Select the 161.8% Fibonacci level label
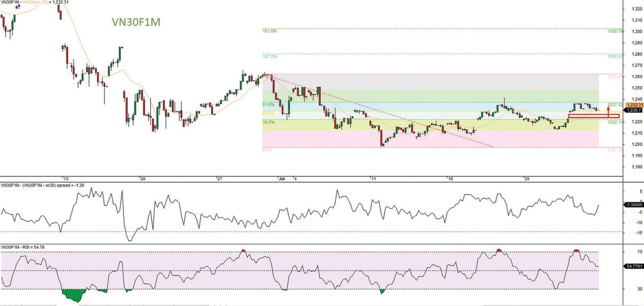This screenshot has height=306, width=644. [269, 32]
